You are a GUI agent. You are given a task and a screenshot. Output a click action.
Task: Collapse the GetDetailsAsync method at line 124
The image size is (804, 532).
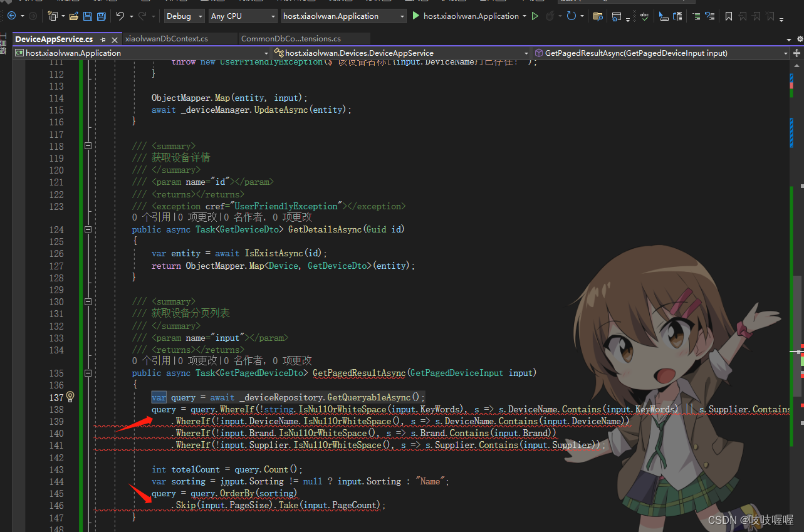coord(88,229)
